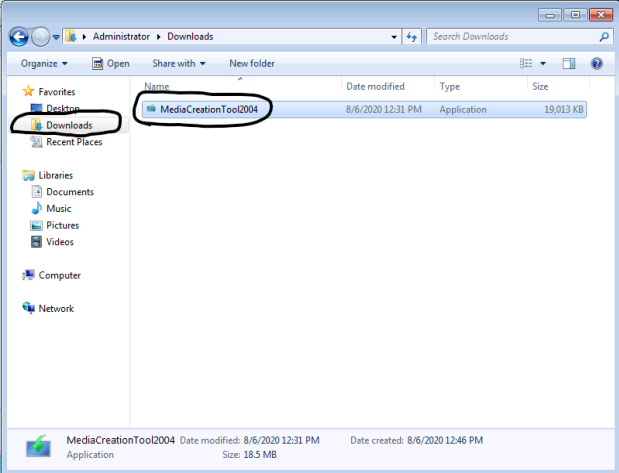Select Libraries in navigation pane
The image size is (619, 473).
[56, 175]
